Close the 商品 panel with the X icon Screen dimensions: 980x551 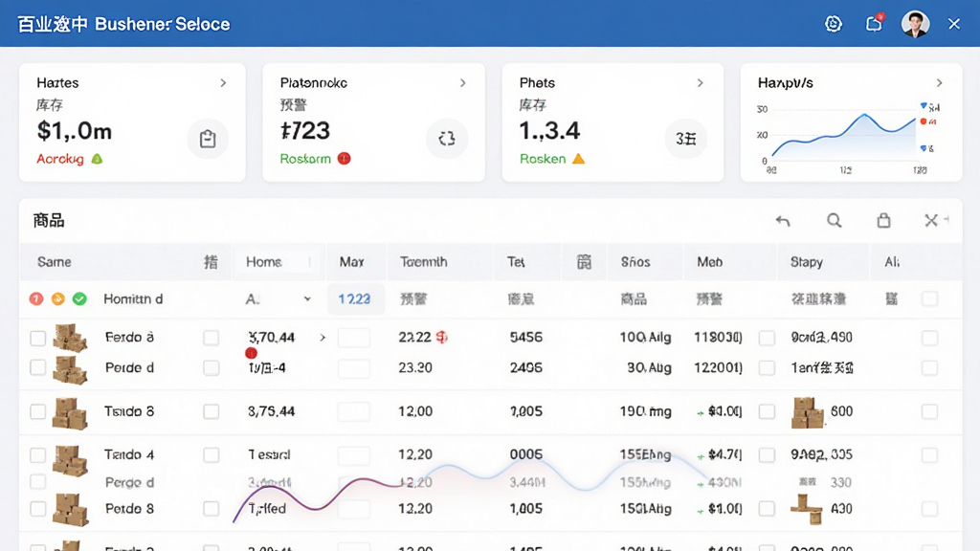point(931,221)
